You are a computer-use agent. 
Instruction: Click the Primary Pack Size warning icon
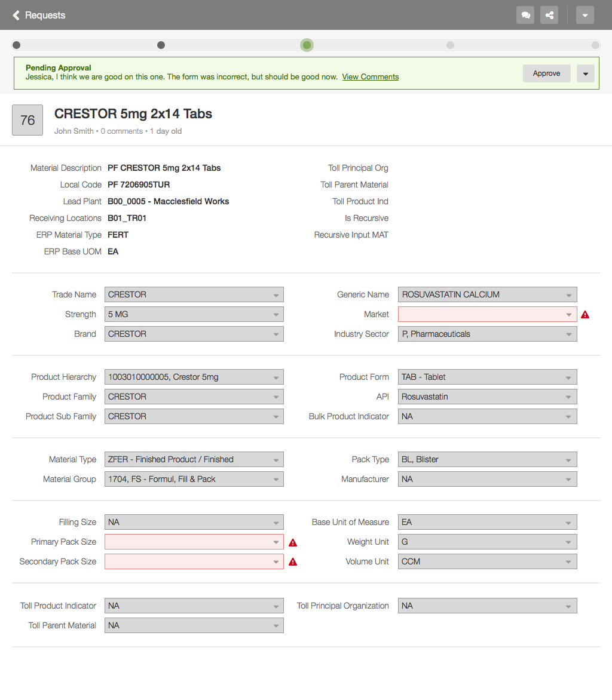point(293,542)
